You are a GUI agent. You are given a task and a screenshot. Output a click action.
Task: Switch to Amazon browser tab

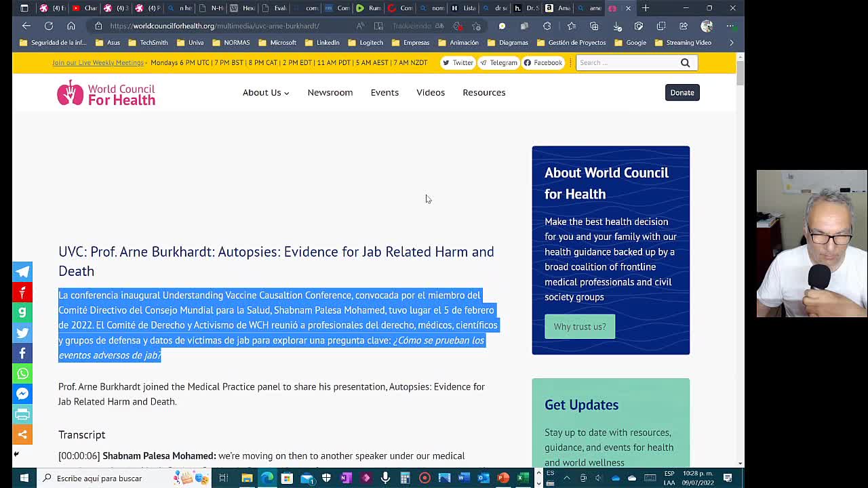pos(557,8)
